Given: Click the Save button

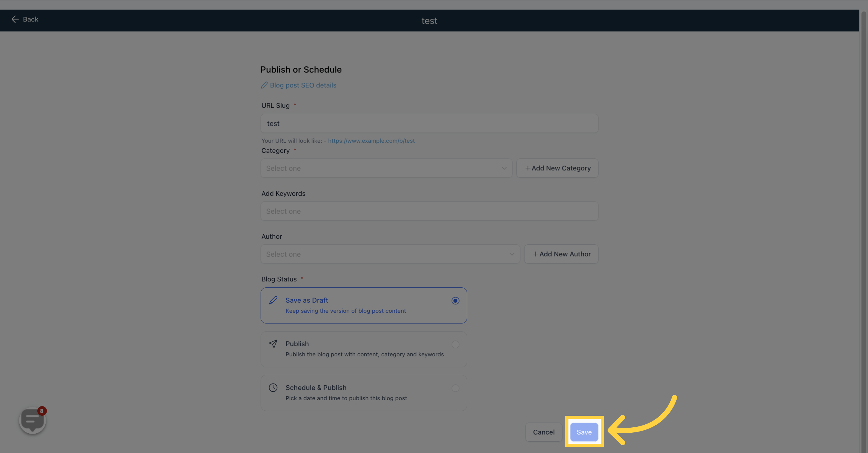Looking at the screenshot, I should pos(584,432).
